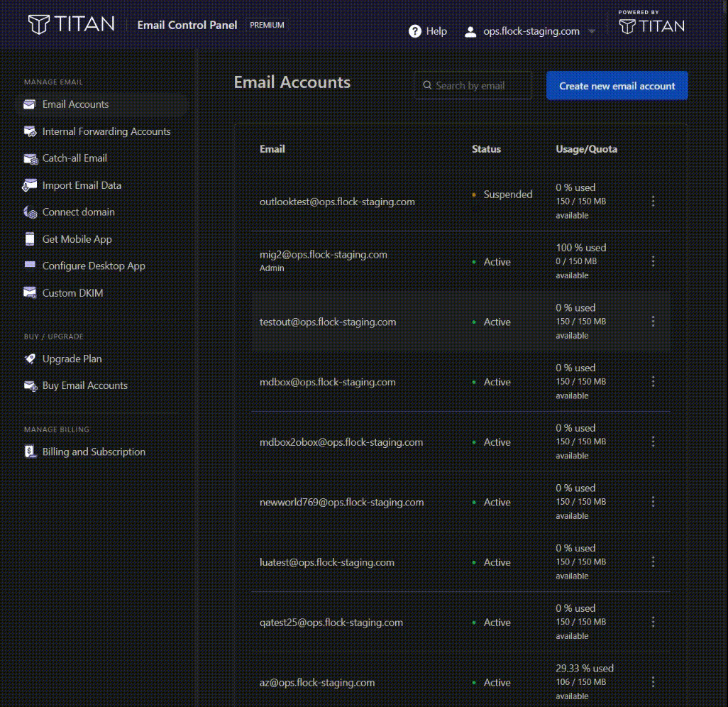Click mig2@ops.flock-staging.com email

click(323, 255)
